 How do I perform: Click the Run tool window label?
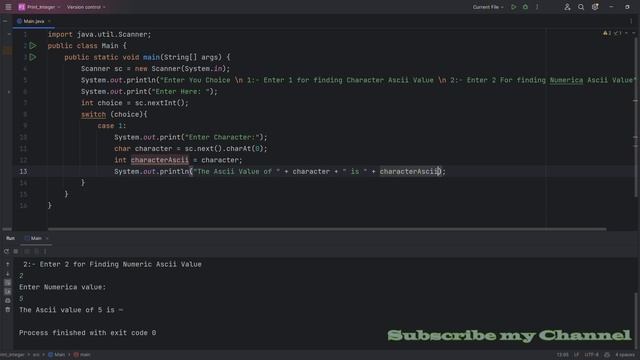coord(10,238)
